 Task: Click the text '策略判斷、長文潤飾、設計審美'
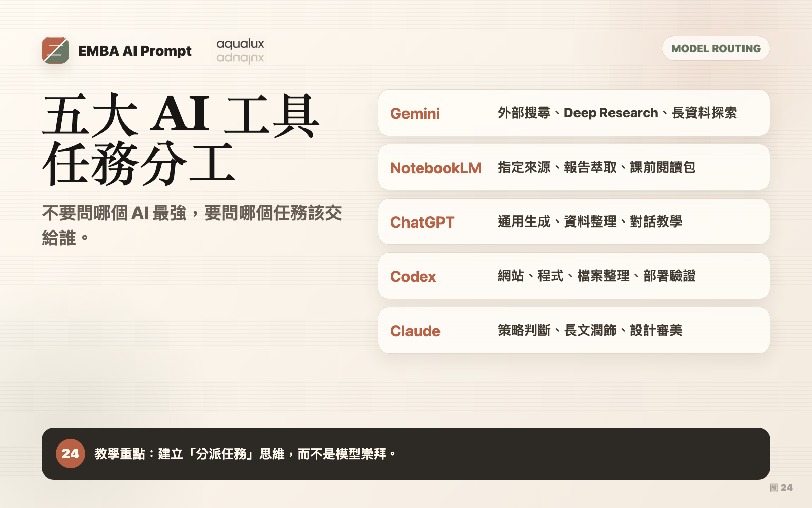[590, 330]
